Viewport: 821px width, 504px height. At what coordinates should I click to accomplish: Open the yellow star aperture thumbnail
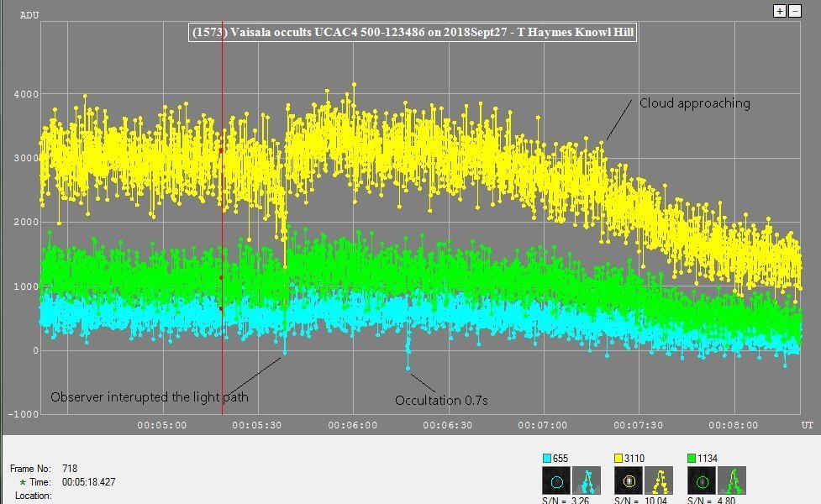pos(629,481)
